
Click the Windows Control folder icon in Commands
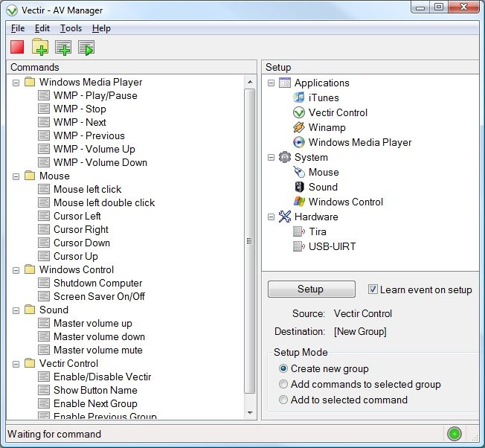click(30, 269)
